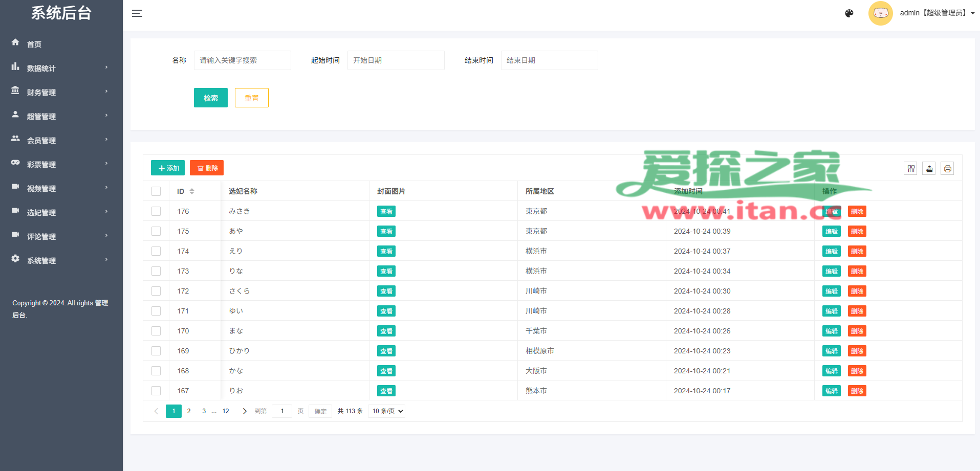Image resolution: width=980 pixels, height=471 pixels.
Task: Click the admin avatar image
Action: point(880,13)
